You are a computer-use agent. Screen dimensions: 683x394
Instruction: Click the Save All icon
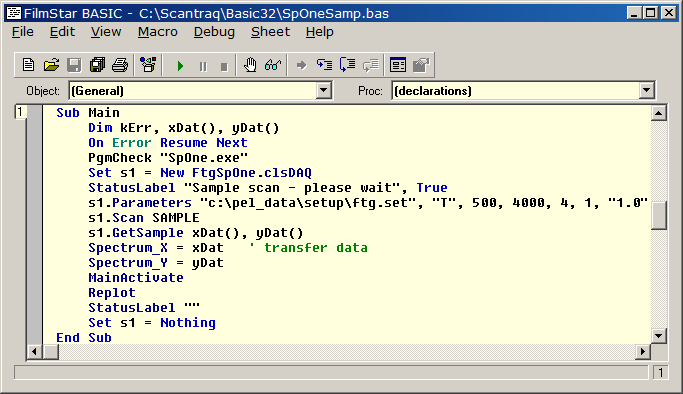coord(97,65)
